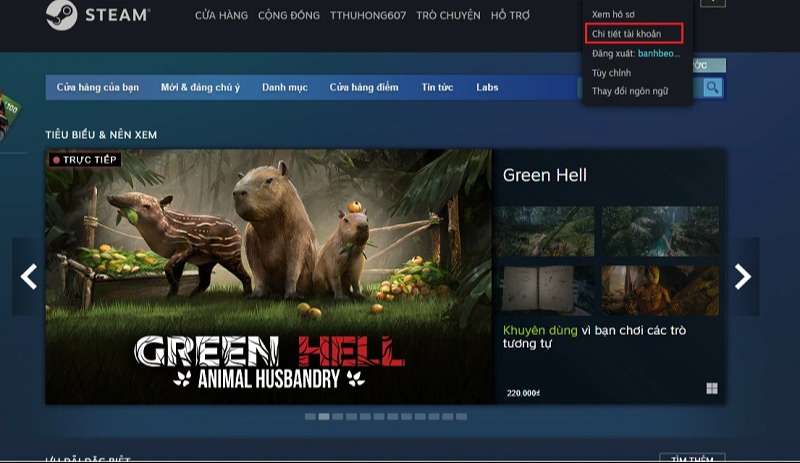The image size is (800, 463).
Task: Open CỘNG ĐỒNG in the top navigation
Action: pos(289,15)
